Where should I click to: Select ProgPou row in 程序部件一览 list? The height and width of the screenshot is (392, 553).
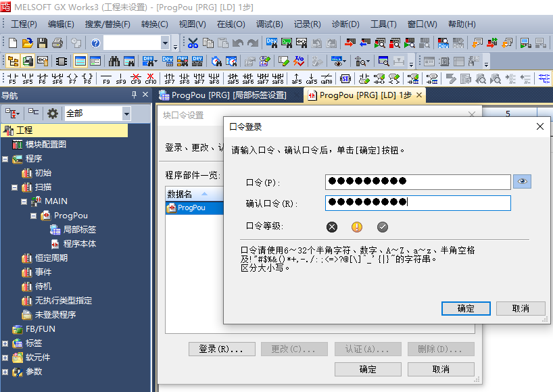pos(191,208)
